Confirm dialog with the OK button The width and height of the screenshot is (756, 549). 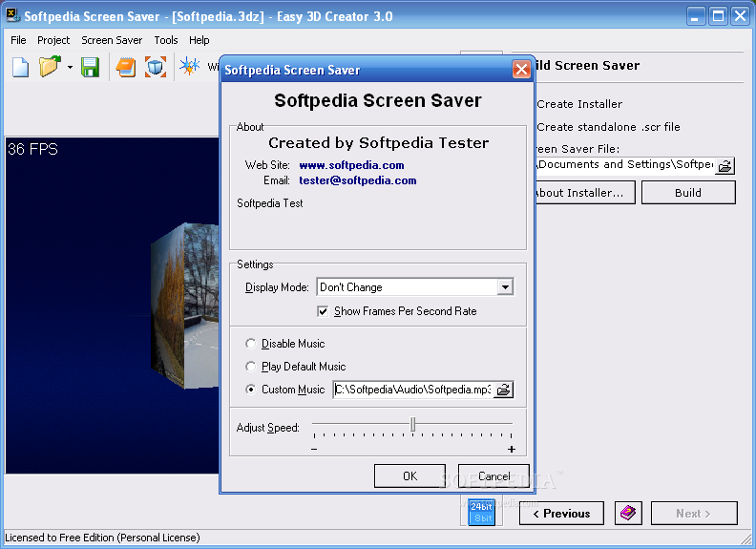(409, 476)
